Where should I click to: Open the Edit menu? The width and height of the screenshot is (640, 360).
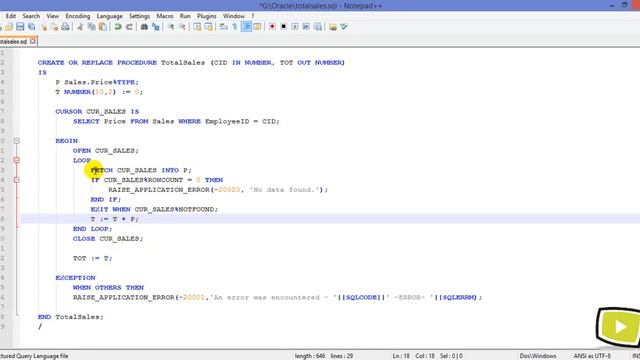point(11,16)
